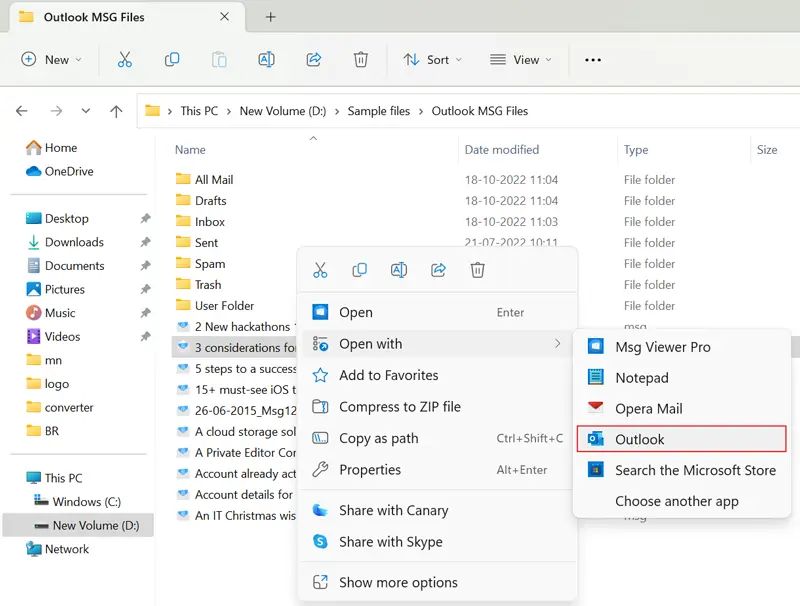
Task: Select Copy as path menu entry
Action: 378,438
